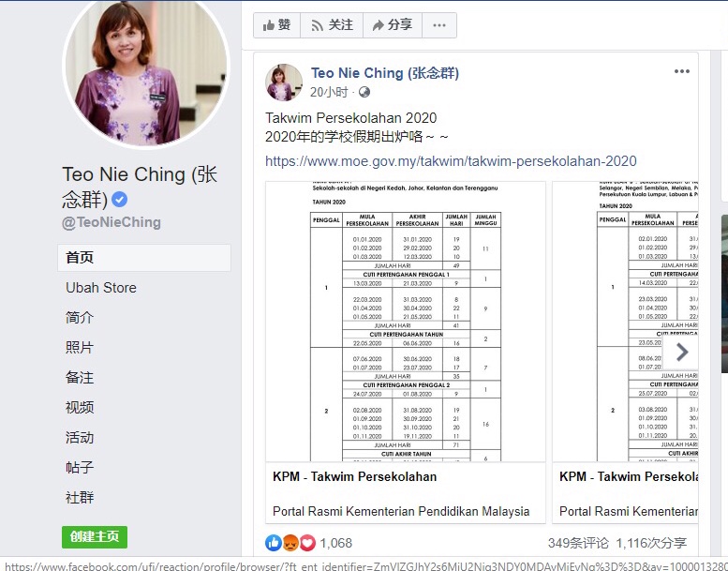
Task: Click the first KPM - Takwim Persekolahan card title
Action: 355,476
